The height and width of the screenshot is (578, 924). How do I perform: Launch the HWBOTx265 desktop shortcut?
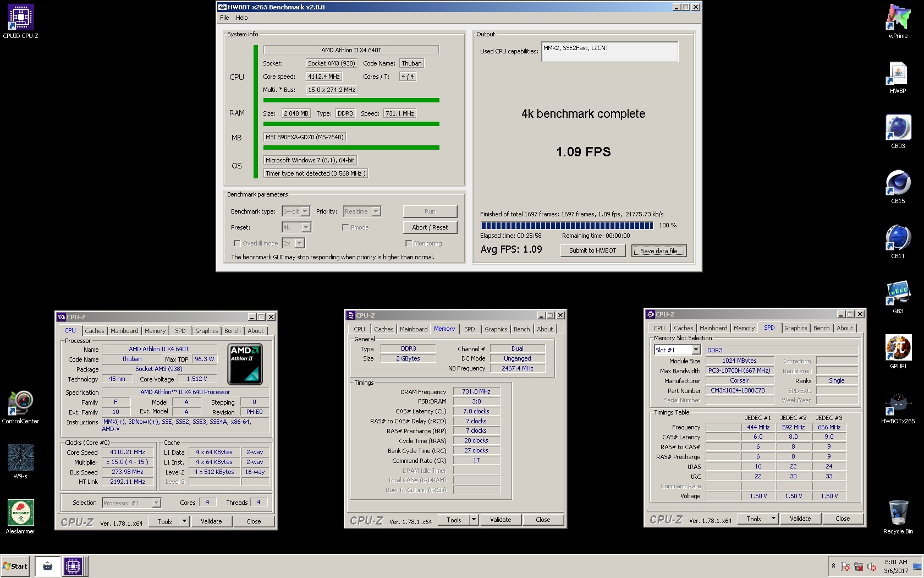[x=898, y=407]
